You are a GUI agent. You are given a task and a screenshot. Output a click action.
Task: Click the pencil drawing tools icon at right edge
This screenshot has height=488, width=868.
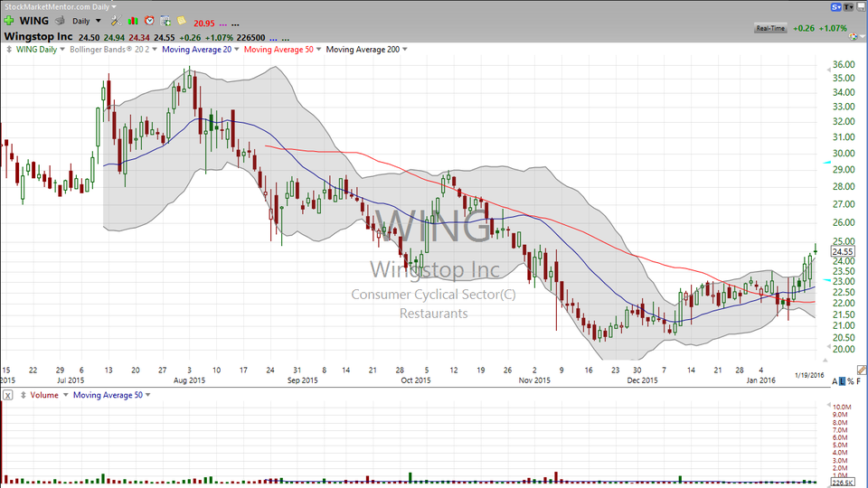862,370
